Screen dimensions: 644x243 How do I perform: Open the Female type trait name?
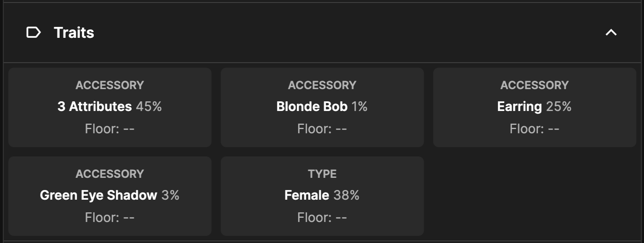click(307, 195)
